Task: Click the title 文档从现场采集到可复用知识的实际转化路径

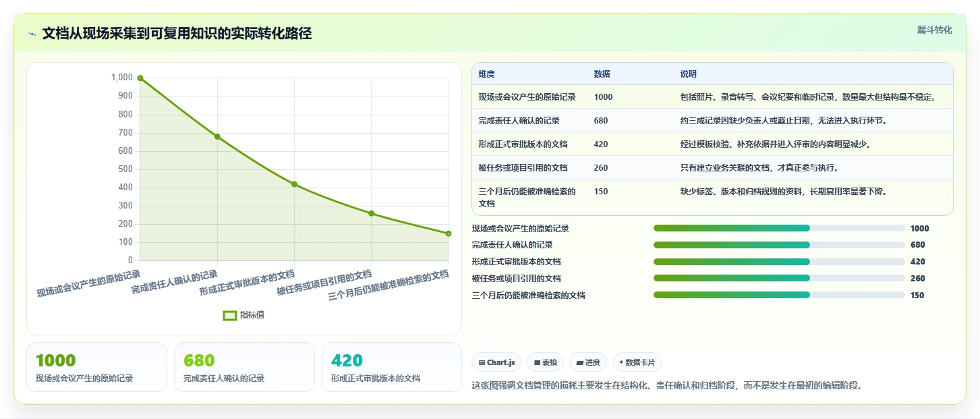Action: [x=177, y=34]
